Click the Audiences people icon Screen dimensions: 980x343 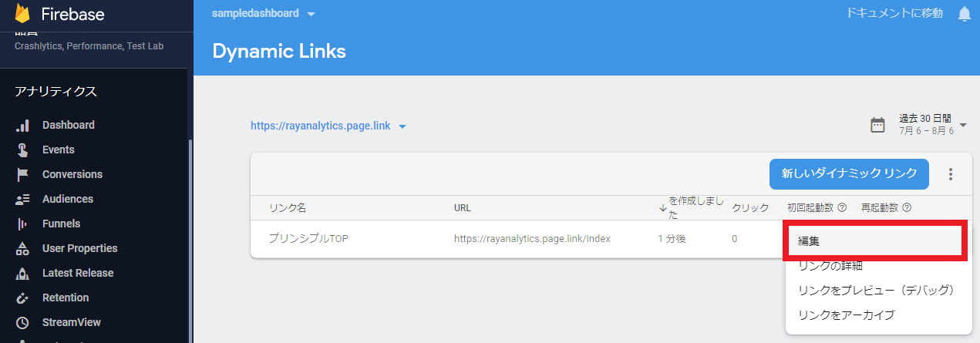click(23, 199)
